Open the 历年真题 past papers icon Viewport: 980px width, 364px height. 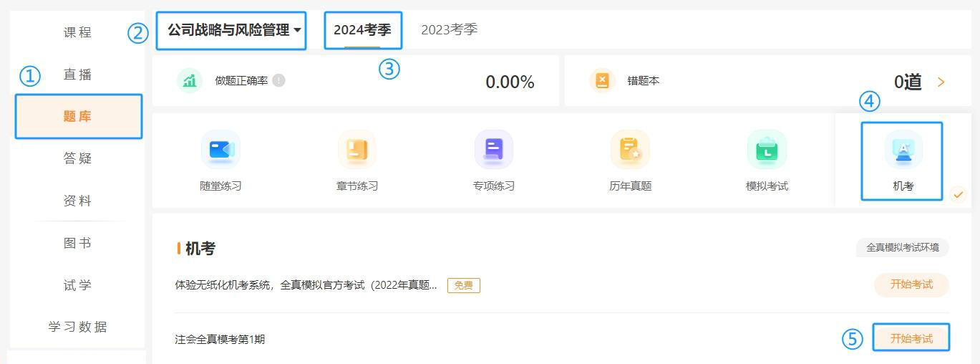pyautogui.click(x=630, y=150)
